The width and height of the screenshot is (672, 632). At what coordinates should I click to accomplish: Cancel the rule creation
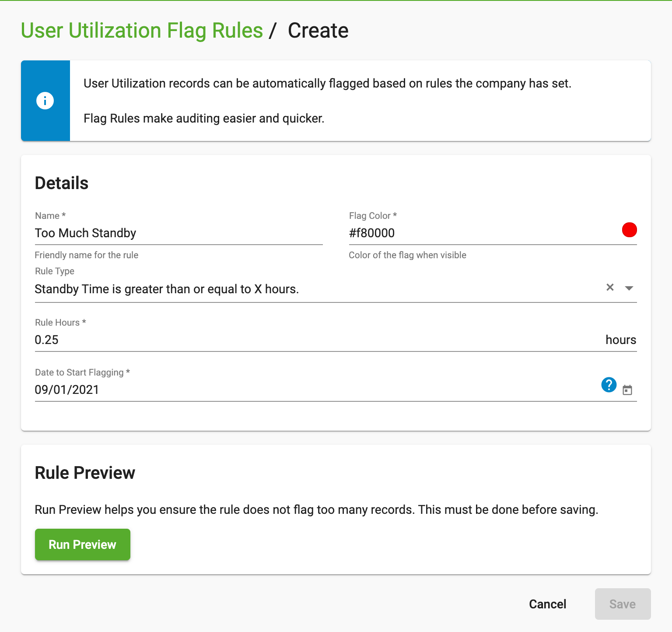click(x=547, y=604)
